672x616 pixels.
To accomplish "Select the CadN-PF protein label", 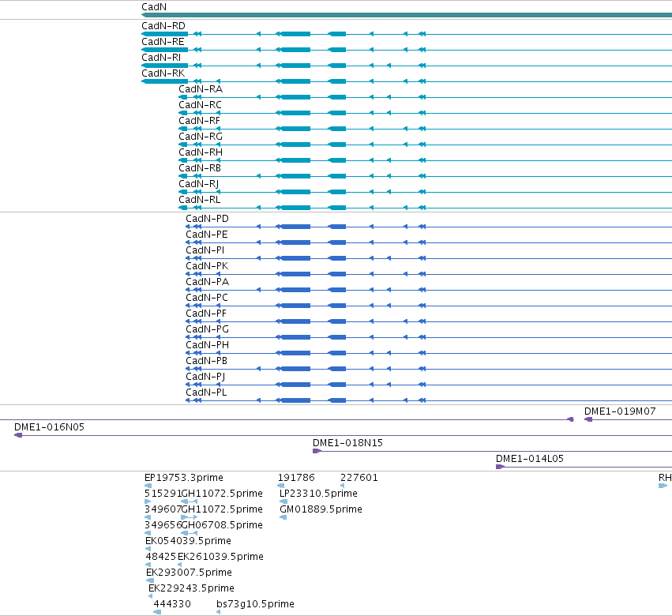I will (x=206, y=314).
